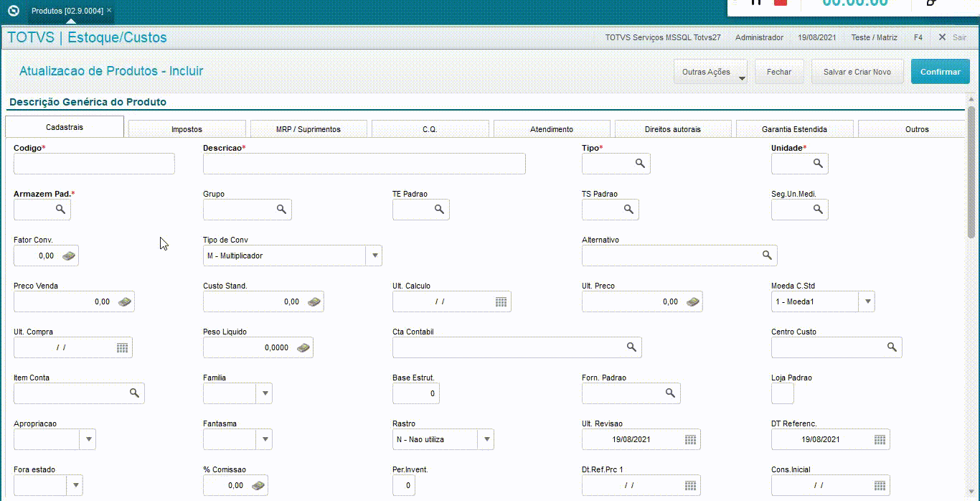This screenshot has height=501, width=980.
Task: Switch to MRP / Suprimentos tab
Action: 308,129
